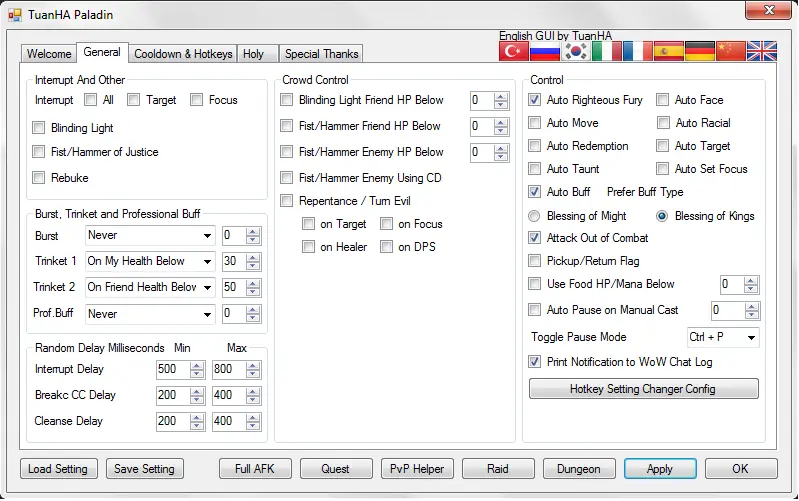Open the Burst dropdown
The image size is (799, 501).
click(150, 235)
